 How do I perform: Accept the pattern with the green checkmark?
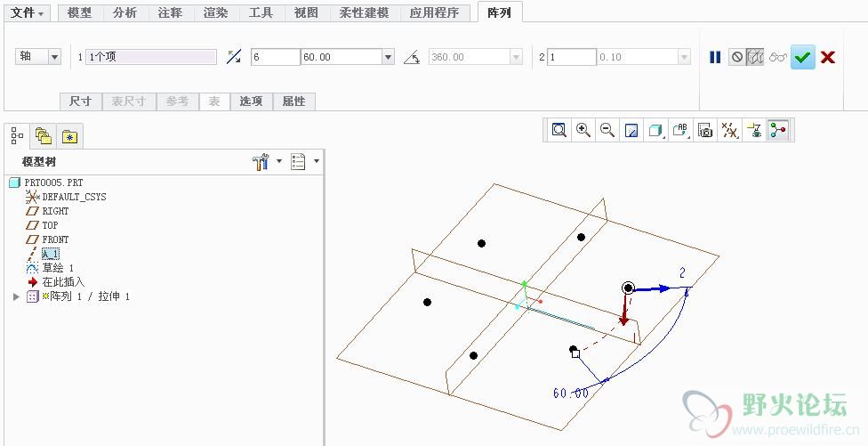(x=803, y=57)
